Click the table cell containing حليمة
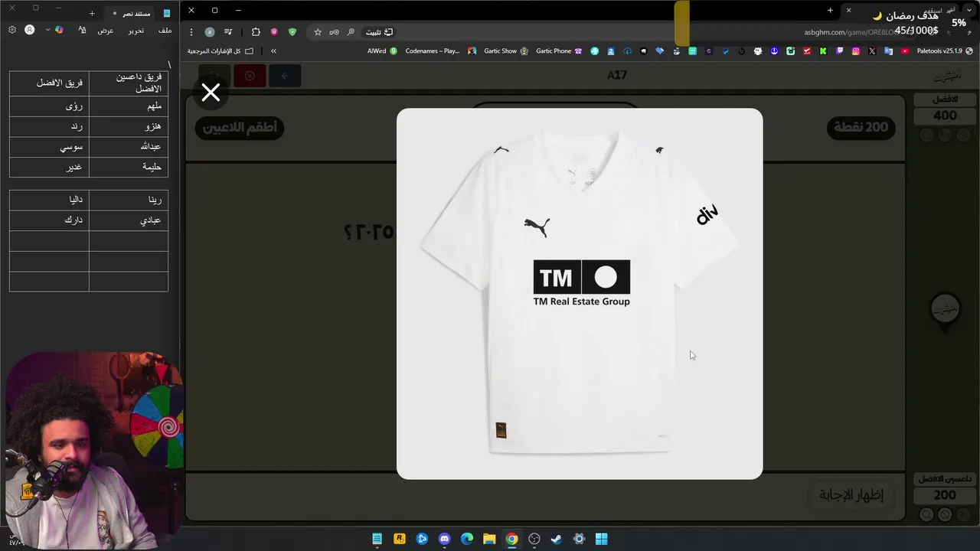Viewport: 980px width, 551px height. coord(129,167)
